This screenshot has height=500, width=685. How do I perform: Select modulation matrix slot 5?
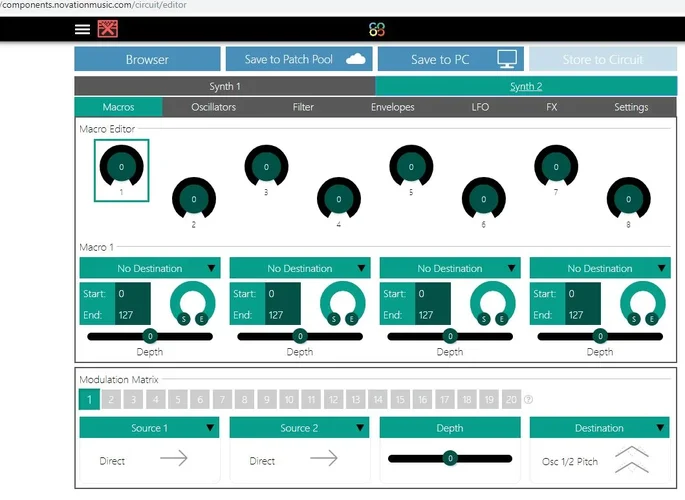178,399
